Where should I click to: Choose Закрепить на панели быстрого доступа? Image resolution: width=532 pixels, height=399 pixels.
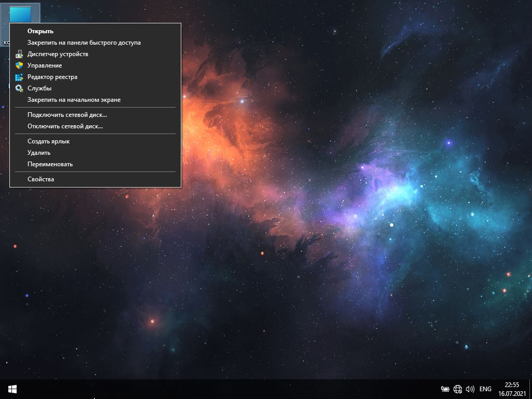(x=84, y=43)
